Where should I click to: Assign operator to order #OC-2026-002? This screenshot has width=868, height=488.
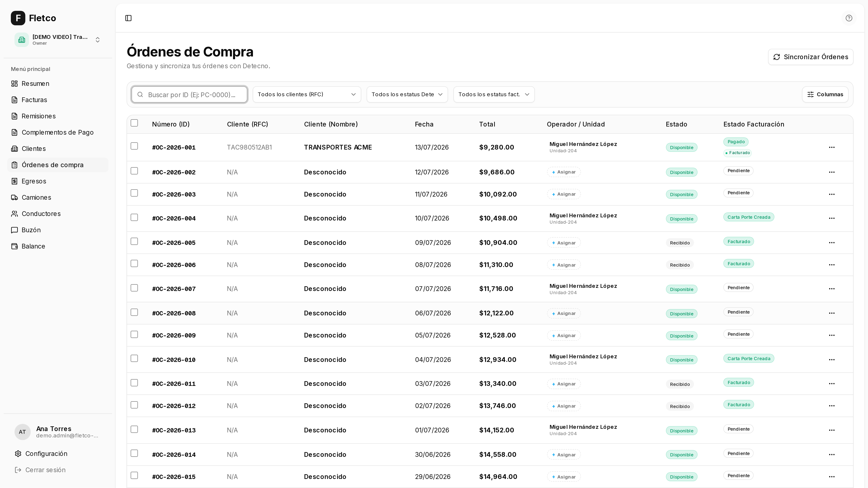tap(564, 172)
